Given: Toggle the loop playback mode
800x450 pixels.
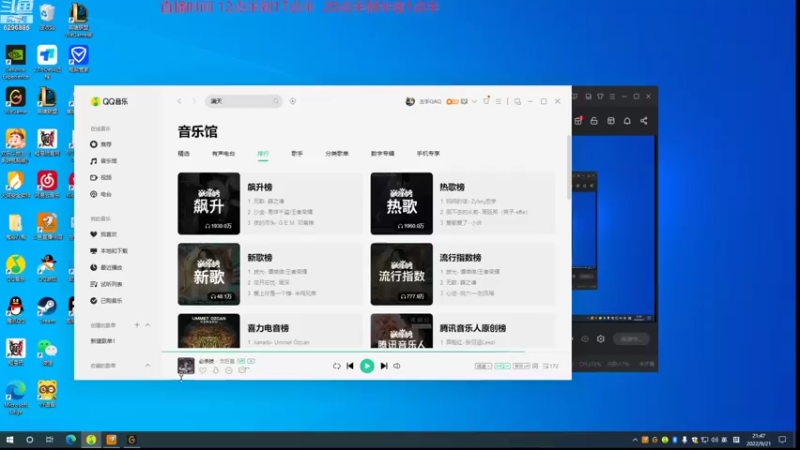Looking at the screenshot, I should [x=336, y=366].
